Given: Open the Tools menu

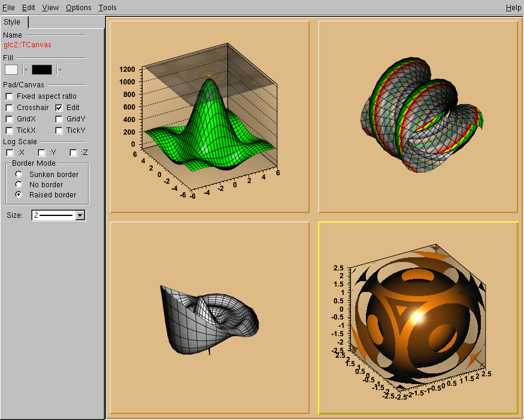Looking at the screenshot, I should (108, 8).
